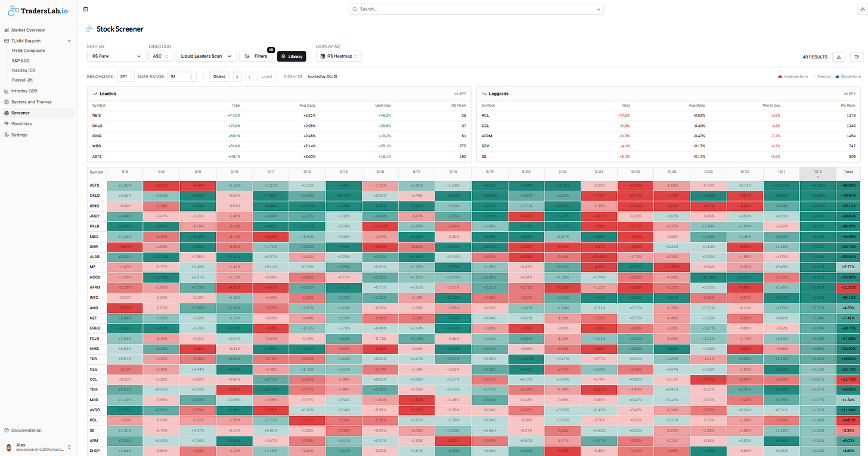Click OKLO in the Leaders table
The image size is (868, 456).
(x=97, y=126)
